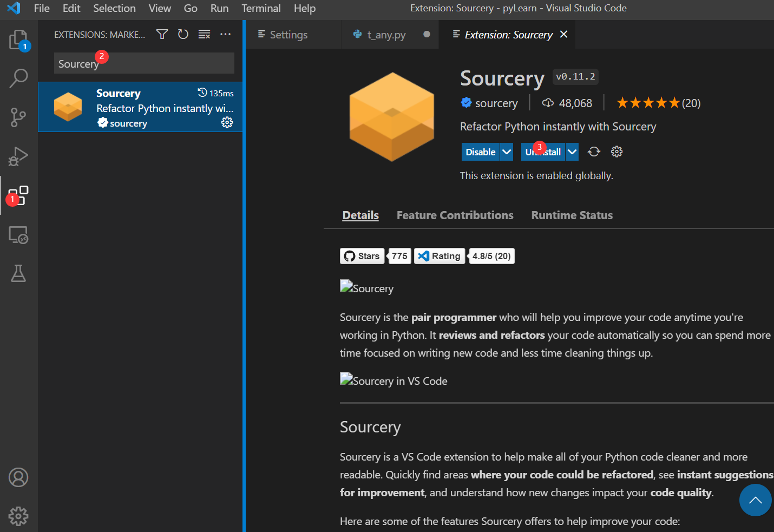Image resolution: width=774 pixels, height=532 pixels.
Task: Open the Selection menu
Action: tap(114, 8)
